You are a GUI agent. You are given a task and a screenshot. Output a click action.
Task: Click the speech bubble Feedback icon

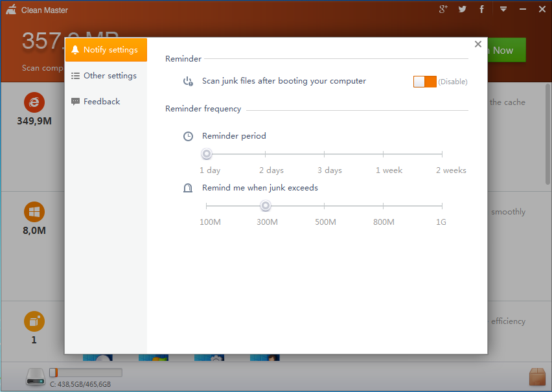coord(75,102)
